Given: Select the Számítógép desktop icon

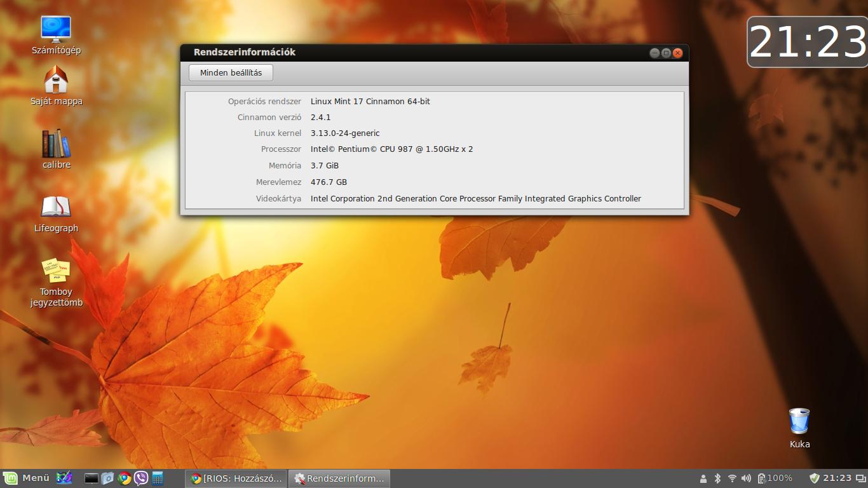Looking at the screenshot, I should coord(56,36).
